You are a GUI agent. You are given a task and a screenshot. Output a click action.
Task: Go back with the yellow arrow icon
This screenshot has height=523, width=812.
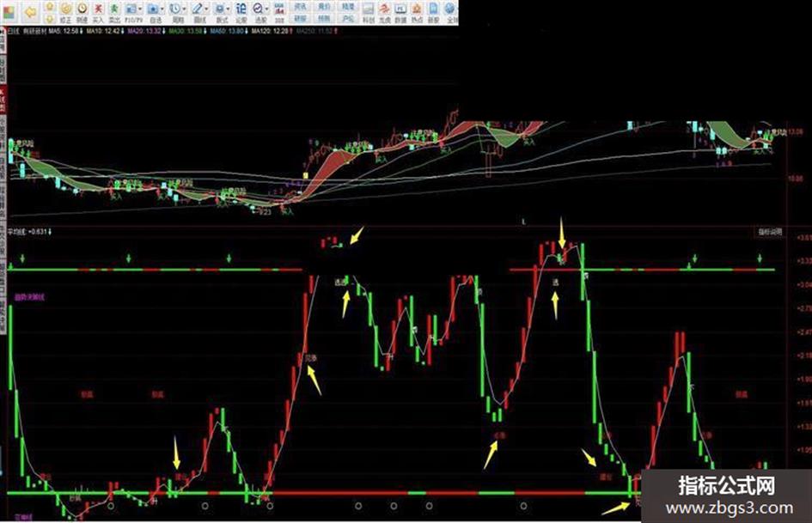click(31, 12)
